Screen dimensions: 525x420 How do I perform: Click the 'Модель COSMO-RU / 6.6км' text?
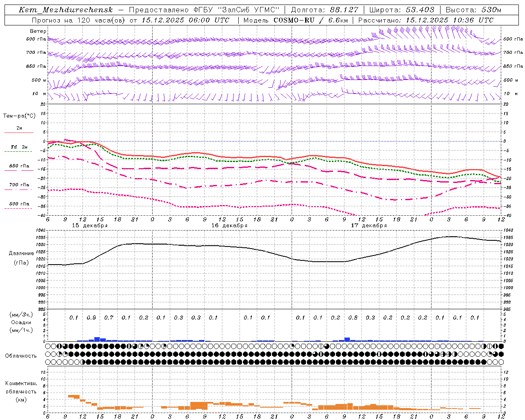(x=295, y=20)
